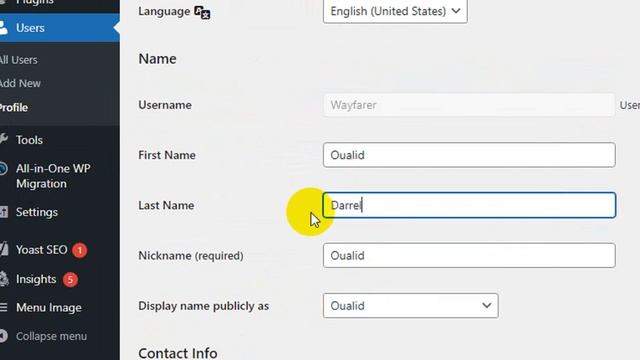Click the Insights notification badge 5
Viewport: 640px width, 360px height.
pyautogui.click(x=70, y=280)
